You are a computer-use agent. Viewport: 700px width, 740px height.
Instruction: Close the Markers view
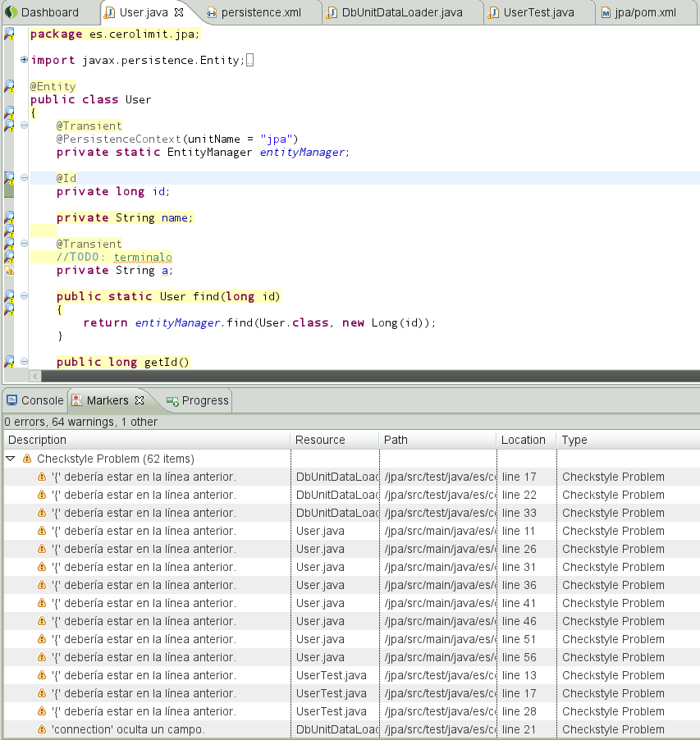pos(140,400)
